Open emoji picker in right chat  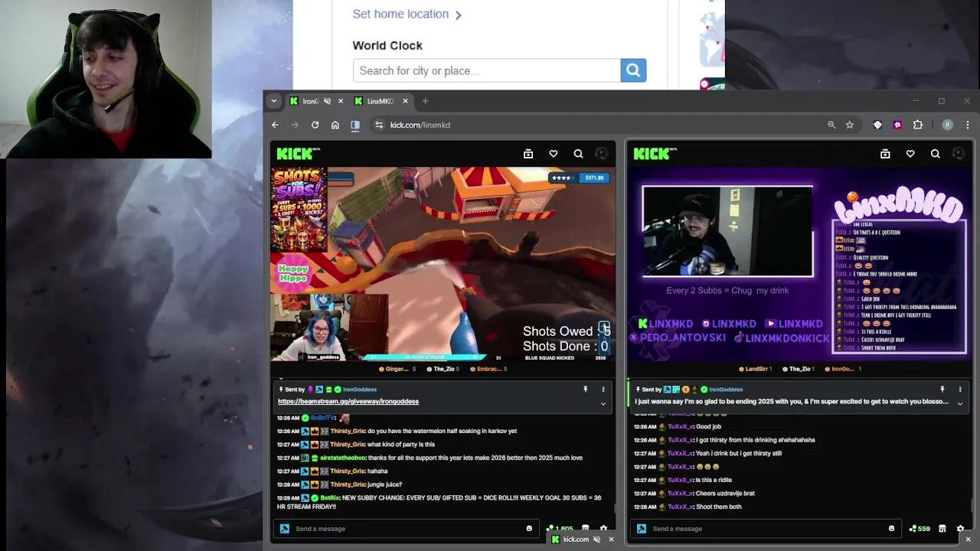[x=891, y=529]
